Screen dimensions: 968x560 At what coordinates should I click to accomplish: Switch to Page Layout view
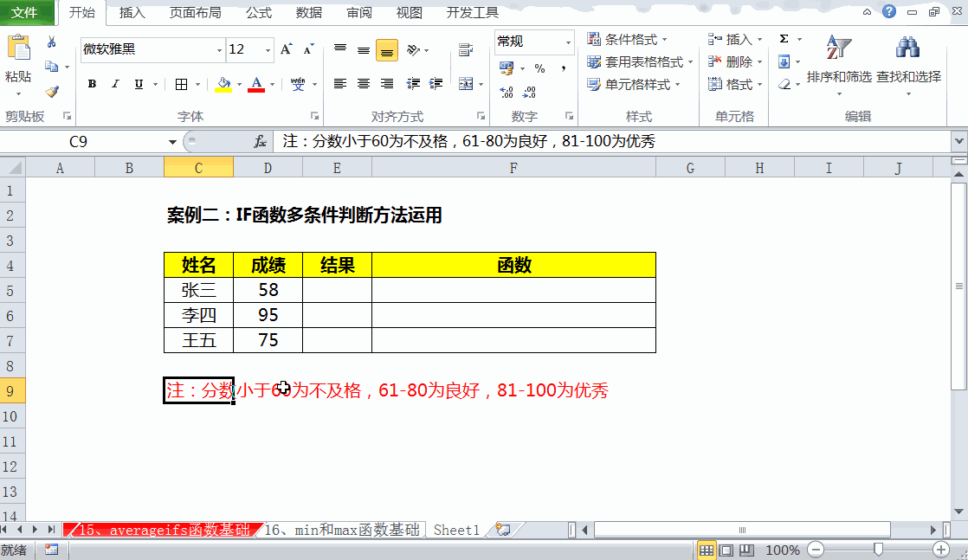coord(726,550)
